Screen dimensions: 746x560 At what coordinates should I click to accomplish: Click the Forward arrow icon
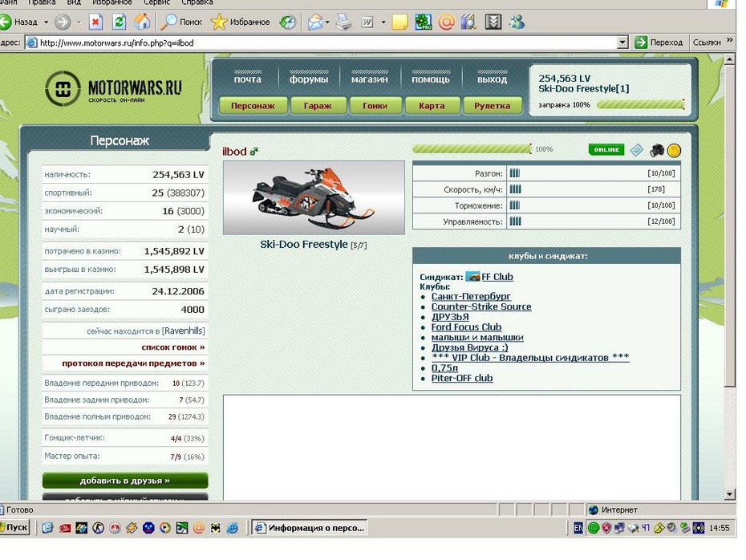pyautogui.click(x=63, y=22)
